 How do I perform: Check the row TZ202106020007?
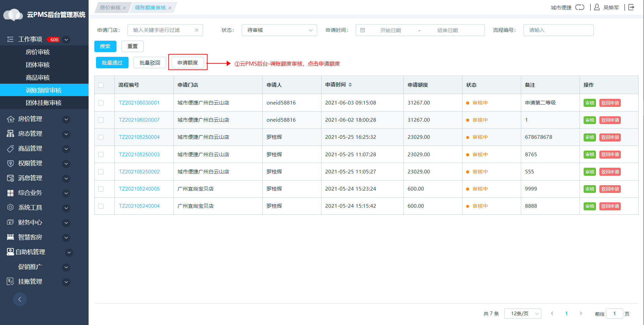[101, 120]
